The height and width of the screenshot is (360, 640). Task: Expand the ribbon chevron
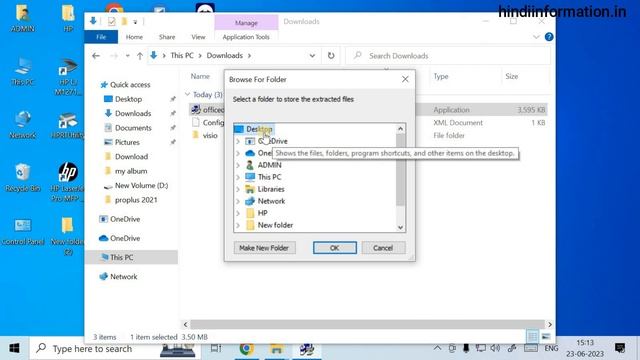tap(536, 37)
